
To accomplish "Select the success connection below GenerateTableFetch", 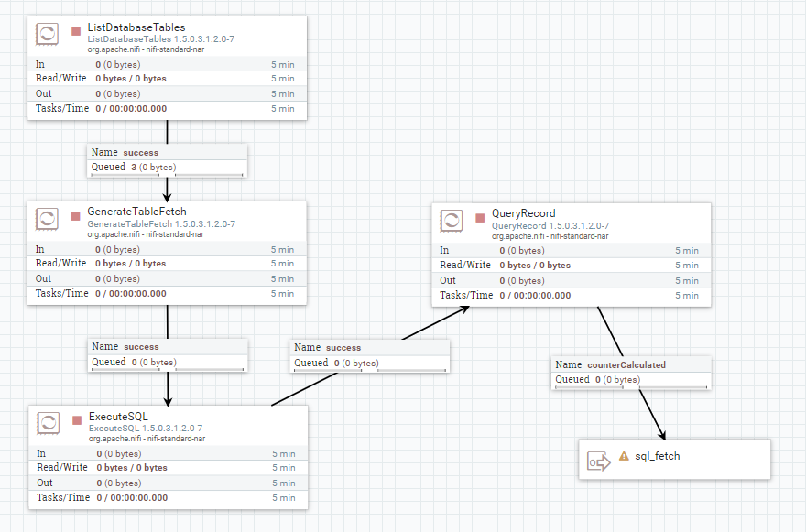I will tap(168, 355).
